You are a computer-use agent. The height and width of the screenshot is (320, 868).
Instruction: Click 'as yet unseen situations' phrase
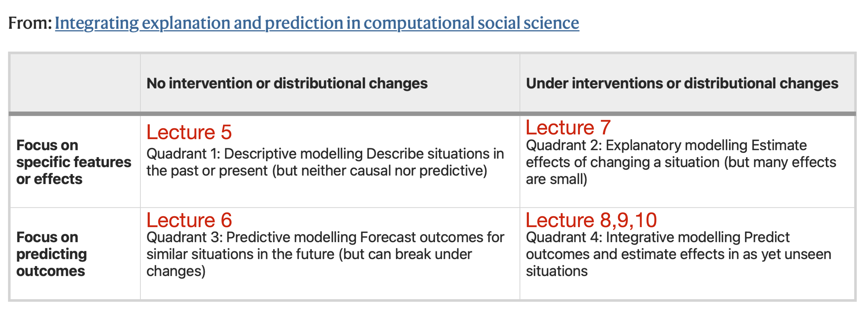[678, 263]
